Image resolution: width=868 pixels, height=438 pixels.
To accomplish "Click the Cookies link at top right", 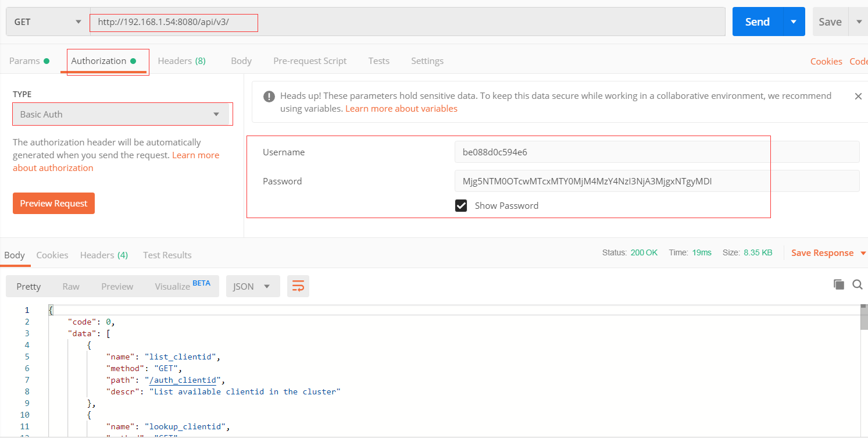I will point(826,62).
